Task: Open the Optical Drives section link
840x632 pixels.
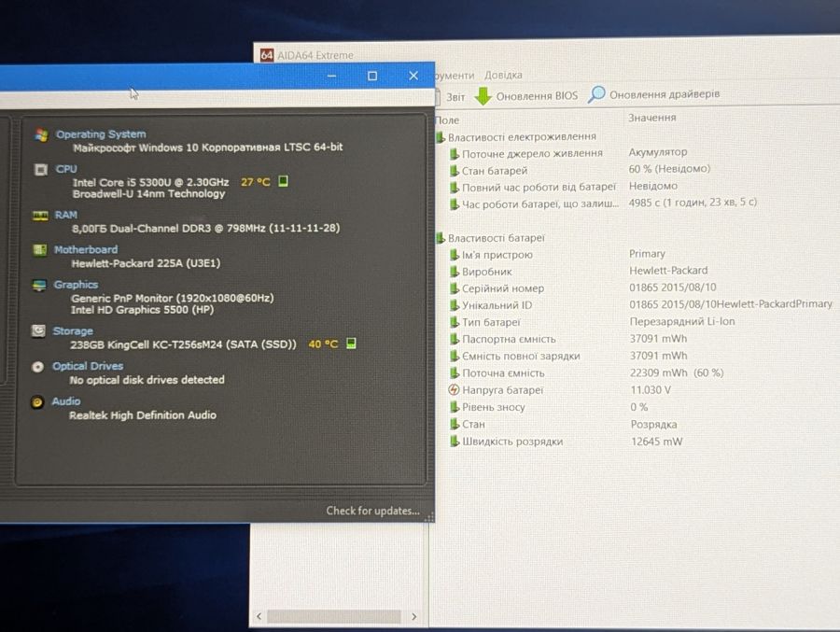Action: click(x=88, y=366)
